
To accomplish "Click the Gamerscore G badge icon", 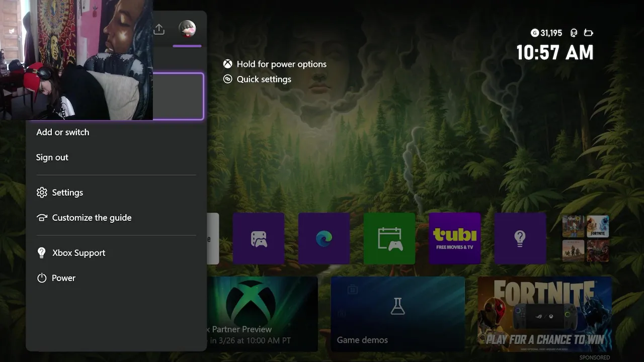I will [x=535, y=33].
